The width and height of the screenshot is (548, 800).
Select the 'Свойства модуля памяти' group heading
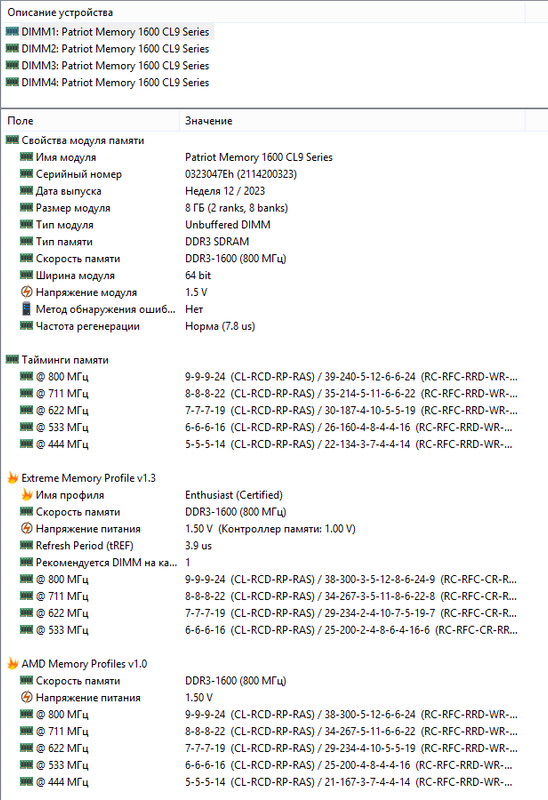click(83, 140)
